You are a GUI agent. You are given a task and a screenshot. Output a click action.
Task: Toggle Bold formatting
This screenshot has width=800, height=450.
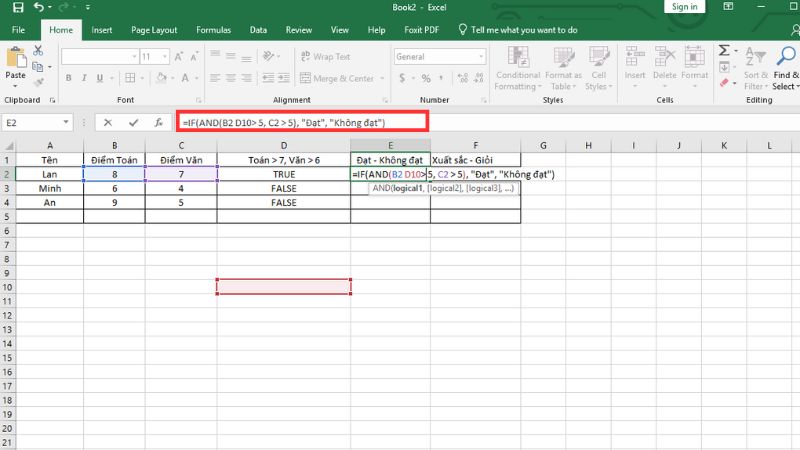68,78
